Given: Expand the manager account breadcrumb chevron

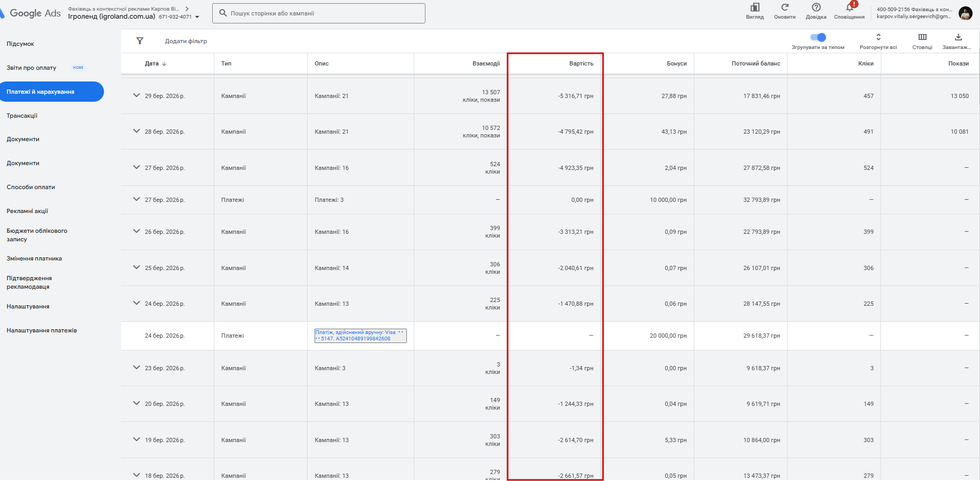Looking at the screenshot, I should (x=187, y=9).
